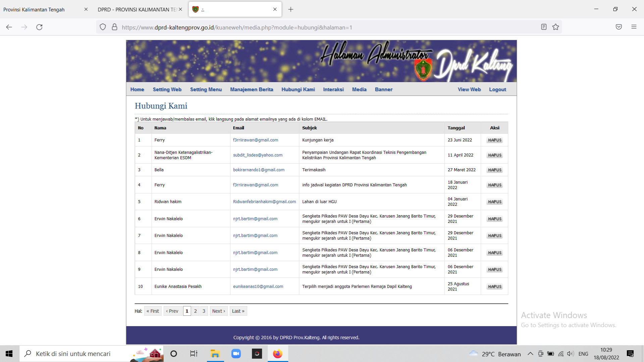Click HAPUS for subdit_lisdes row
The width and height of the screenshot is (644, 362).
click(495, 155)
